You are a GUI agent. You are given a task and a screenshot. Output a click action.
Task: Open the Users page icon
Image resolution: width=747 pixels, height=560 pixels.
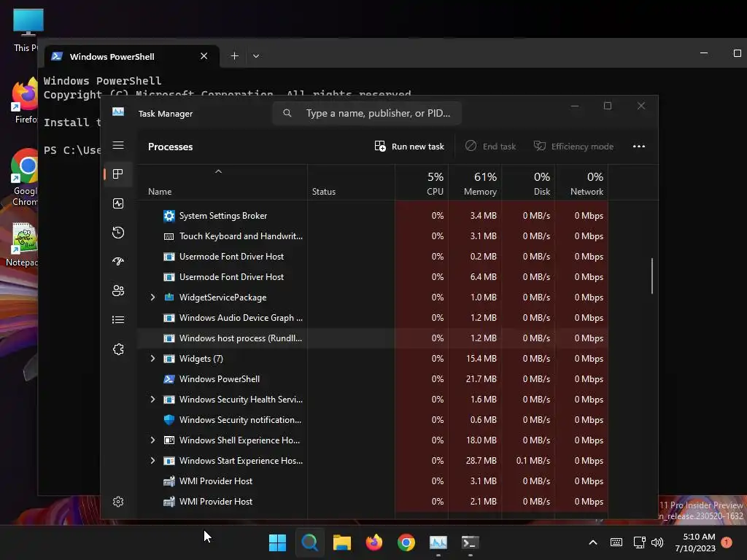pos(118,290)
